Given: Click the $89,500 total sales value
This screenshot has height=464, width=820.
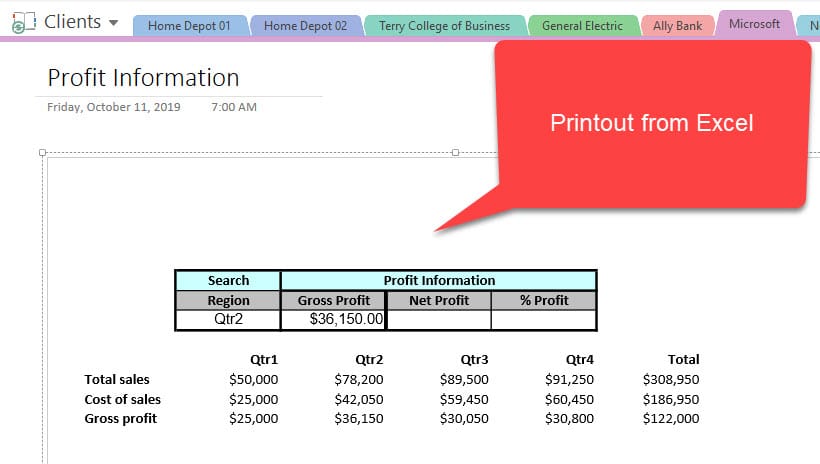Looking at the screenshot, I should (464, 379).
